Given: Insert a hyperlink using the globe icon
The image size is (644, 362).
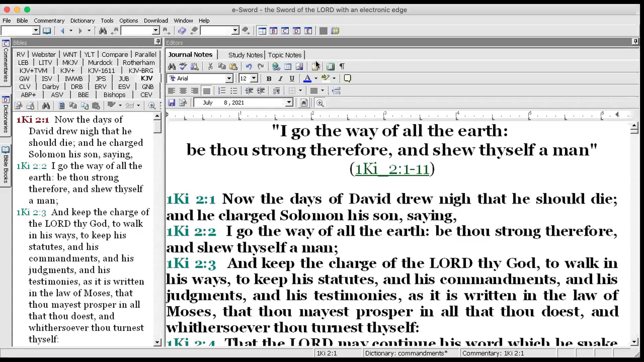Looking at the screenshot, I should 276,66.
